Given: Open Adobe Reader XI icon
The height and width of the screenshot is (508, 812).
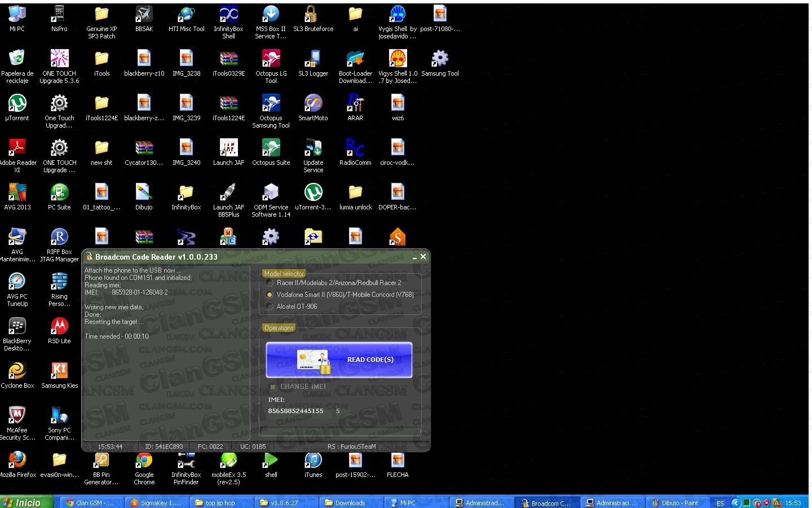Looking at the screenshot, I should [x=17, y=156].
